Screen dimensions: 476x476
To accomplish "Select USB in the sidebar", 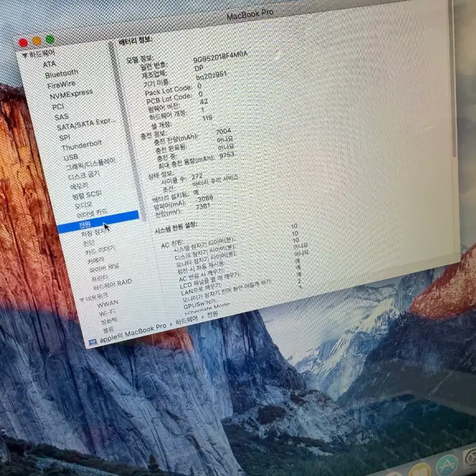I will tap(71, 157).
